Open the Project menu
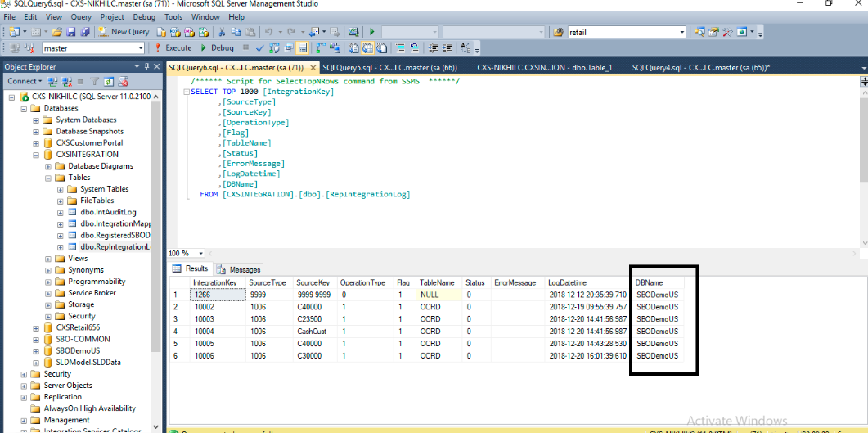The image size is (868, 433). (x=112, y=17)
